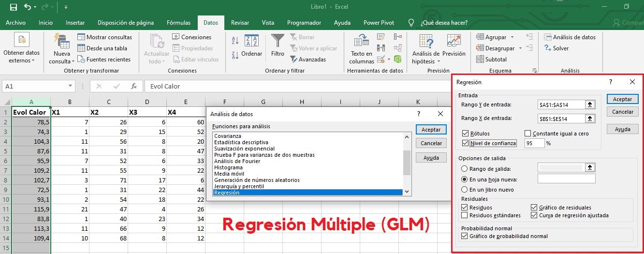This screenshot has width=644, height=254.
Task: Save the workbook with the floppy disk icon
Action: pos(14,7)
